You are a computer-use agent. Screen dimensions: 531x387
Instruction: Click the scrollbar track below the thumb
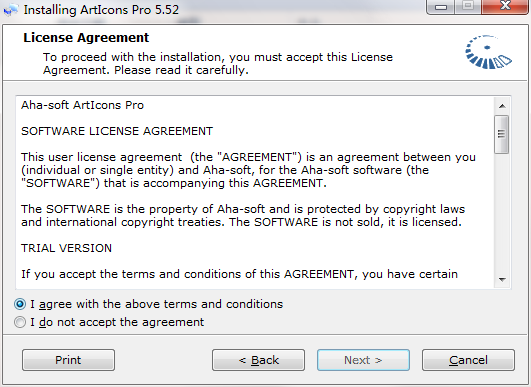(502, 213)
